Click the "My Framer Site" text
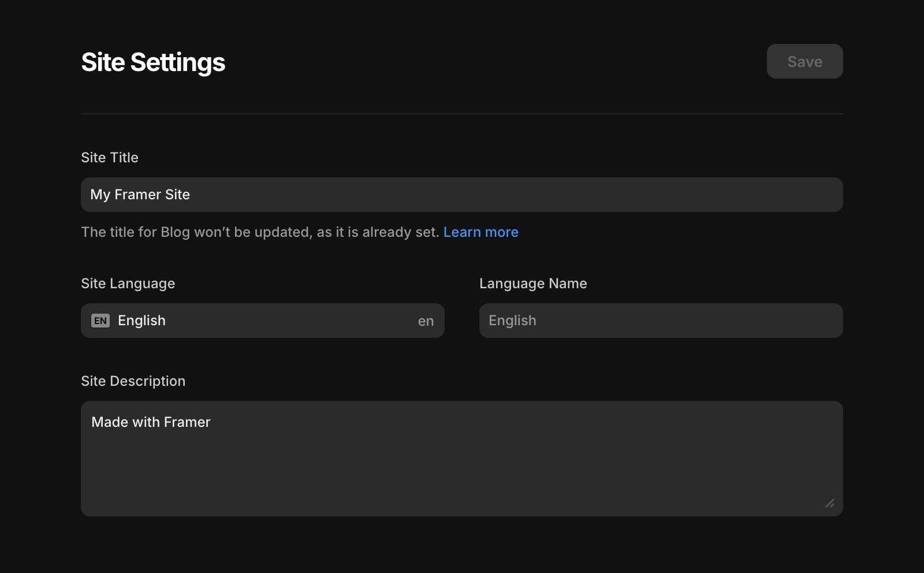Viewport: 924px width, 573px height. click(x=140, y=195)
